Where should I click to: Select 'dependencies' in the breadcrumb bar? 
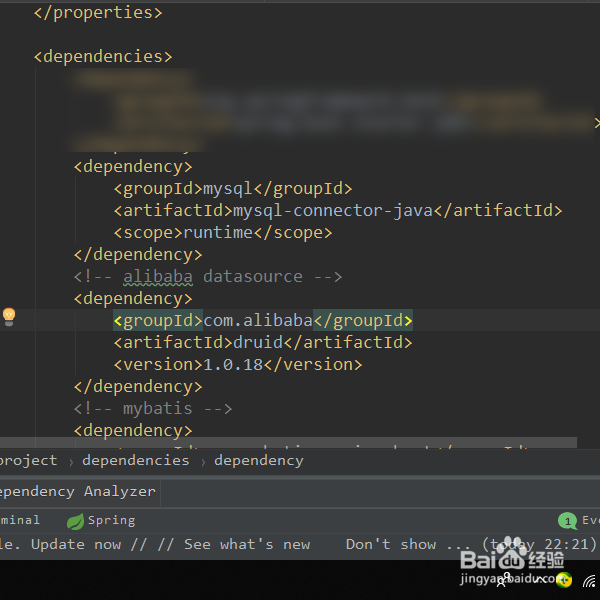tap(135, 460)
